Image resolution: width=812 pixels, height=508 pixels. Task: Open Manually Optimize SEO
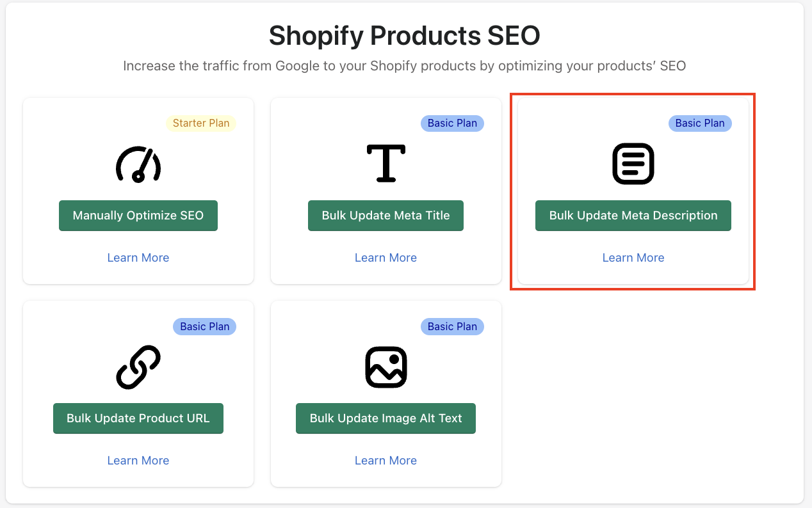[x=138, y=216]
